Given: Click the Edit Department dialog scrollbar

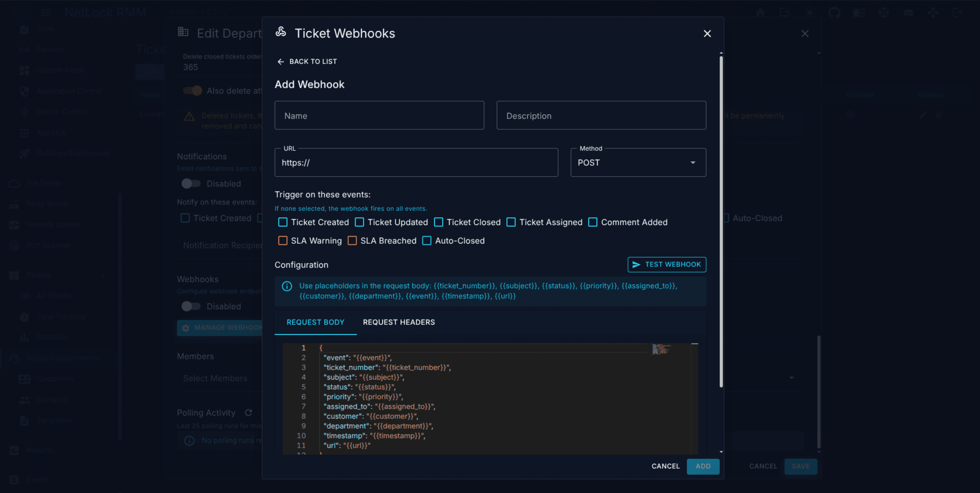Looking at the screenshot, I should click(x=819, y=392).
